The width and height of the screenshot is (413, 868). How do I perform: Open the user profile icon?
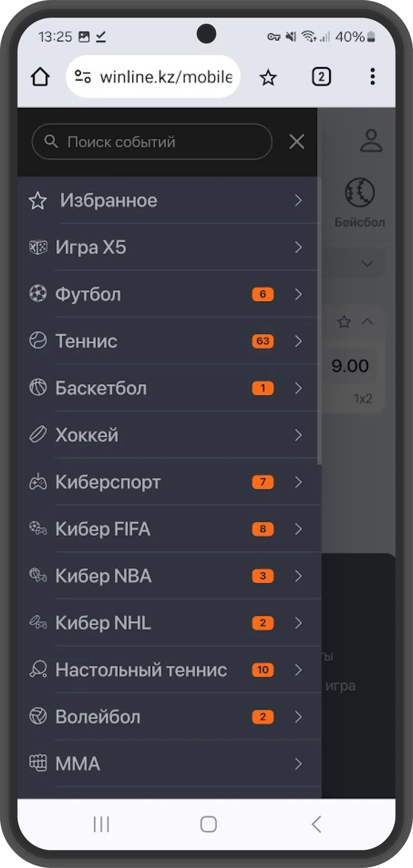[x=371, y=141]
